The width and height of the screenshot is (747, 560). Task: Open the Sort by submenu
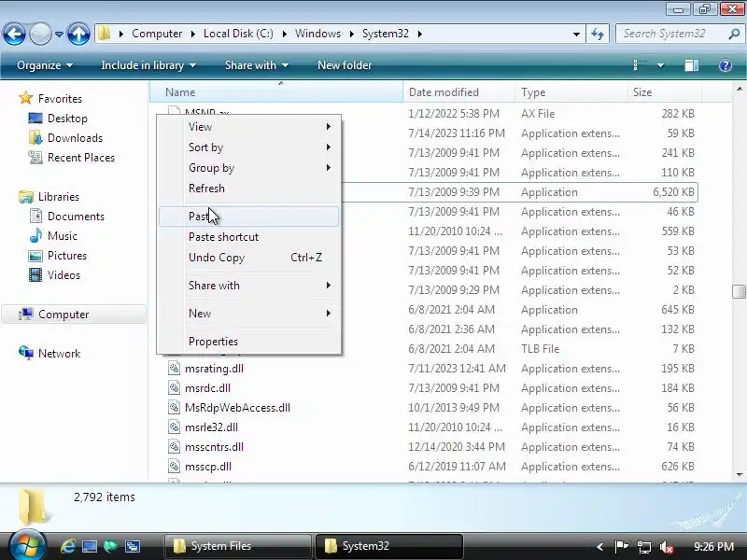(x=248, y=147)
